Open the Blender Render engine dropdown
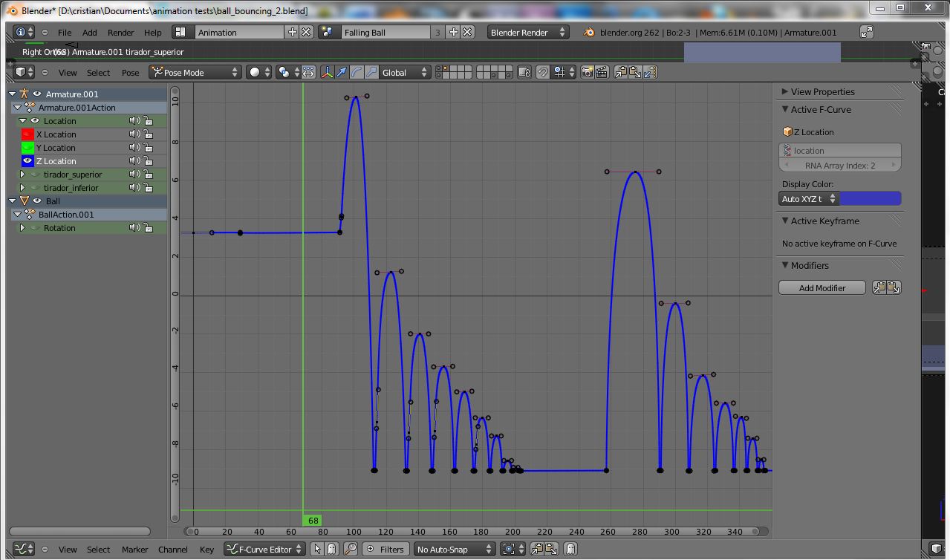Screen dimensions: 950x560 click(528, 32)
